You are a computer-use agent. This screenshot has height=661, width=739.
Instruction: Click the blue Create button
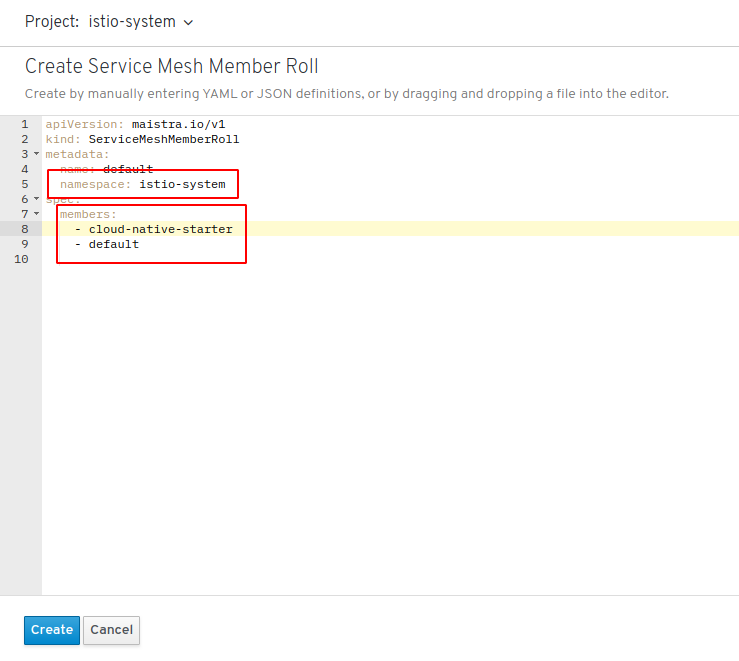point(52,630)
